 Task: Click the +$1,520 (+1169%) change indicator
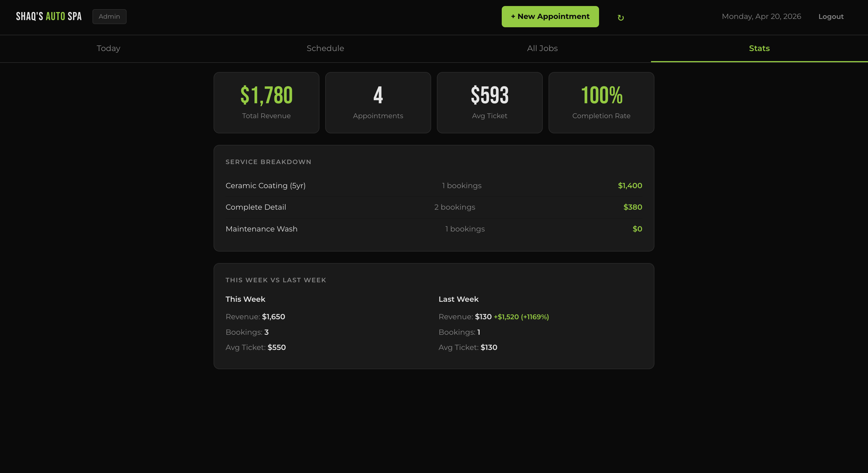click(521, 317)
